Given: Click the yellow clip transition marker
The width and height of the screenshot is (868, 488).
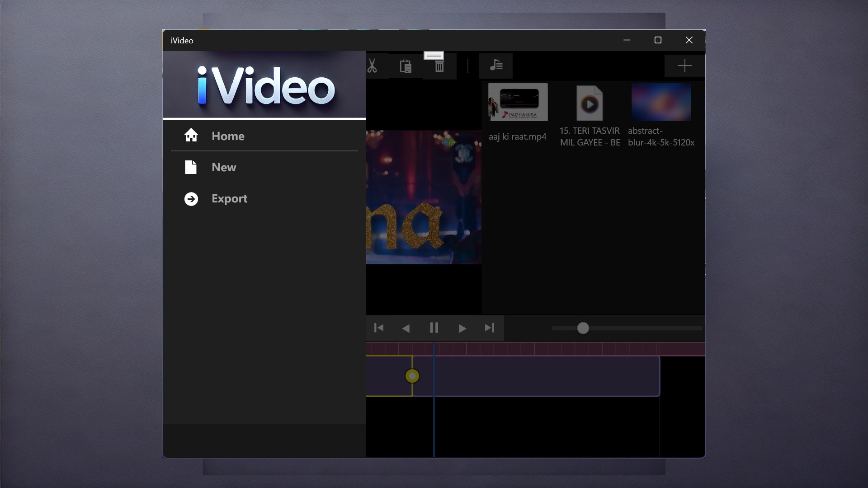Looking at the screenshot, I should click(412, 376).
